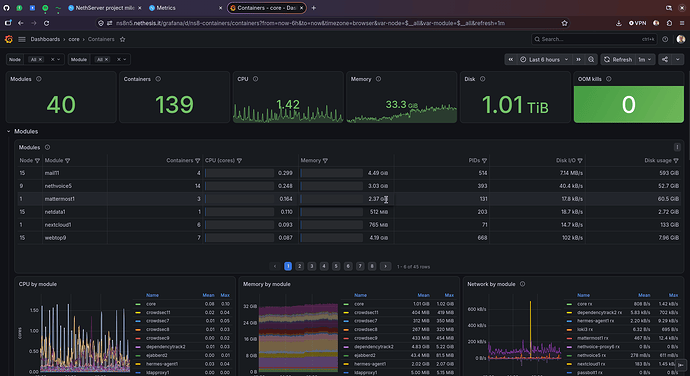Filter the Disk usage column
This screenshot has width=690, height=376.
(676, 161)
